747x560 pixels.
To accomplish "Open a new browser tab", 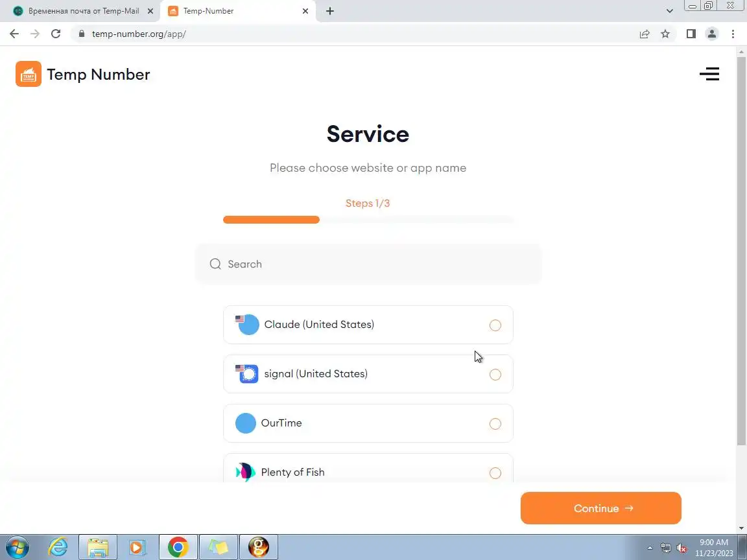I will 329,11.
